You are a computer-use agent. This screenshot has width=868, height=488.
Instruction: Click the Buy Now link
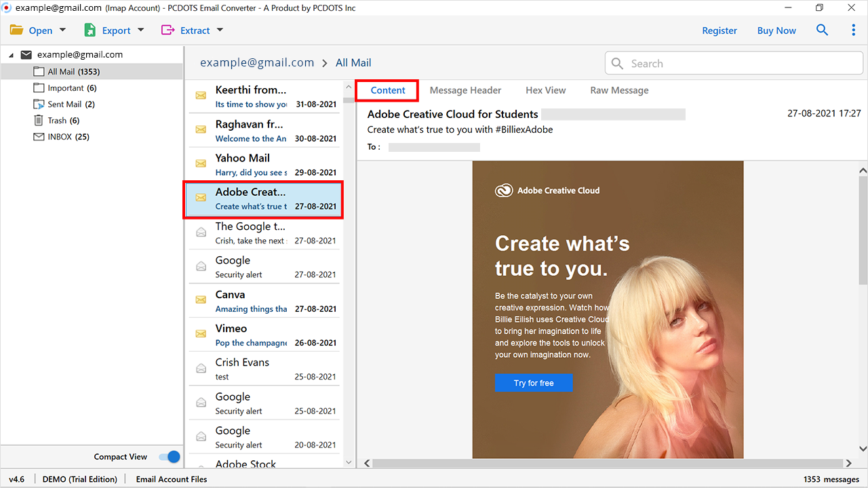[x=776, y=30]
